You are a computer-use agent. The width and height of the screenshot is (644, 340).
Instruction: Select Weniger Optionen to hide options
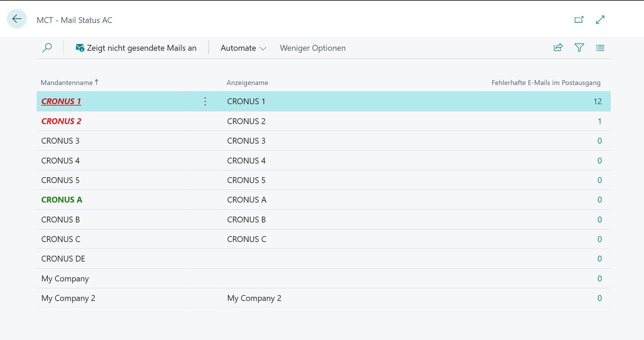pyautogui.click(x=312, y=48)
